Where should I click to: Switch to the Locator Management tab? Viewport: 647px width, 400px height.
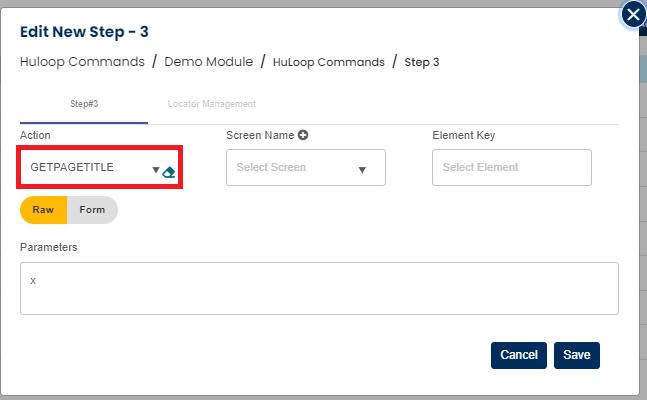pos(212,104)
